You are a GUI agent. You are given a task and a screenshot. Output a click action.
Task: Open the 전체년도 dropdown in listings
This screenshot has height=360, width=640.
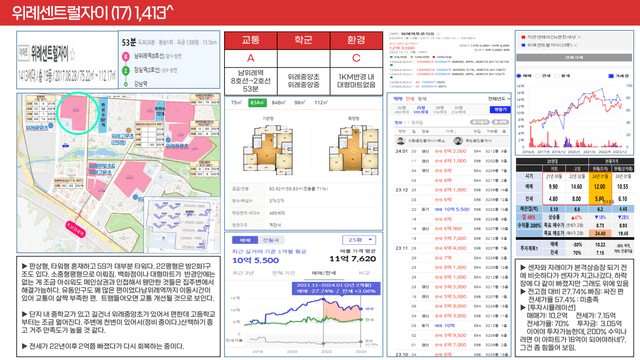(x=499, y=99)
